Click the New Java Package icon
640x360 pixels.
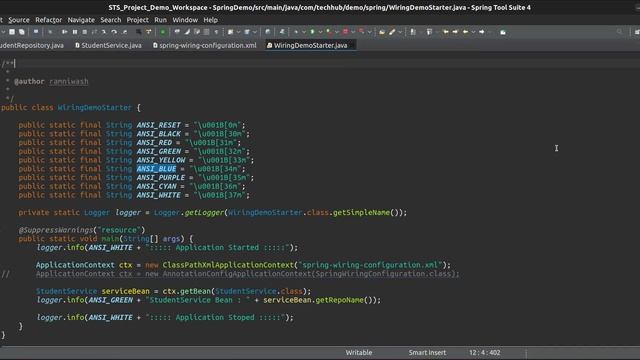pos(230,32)
